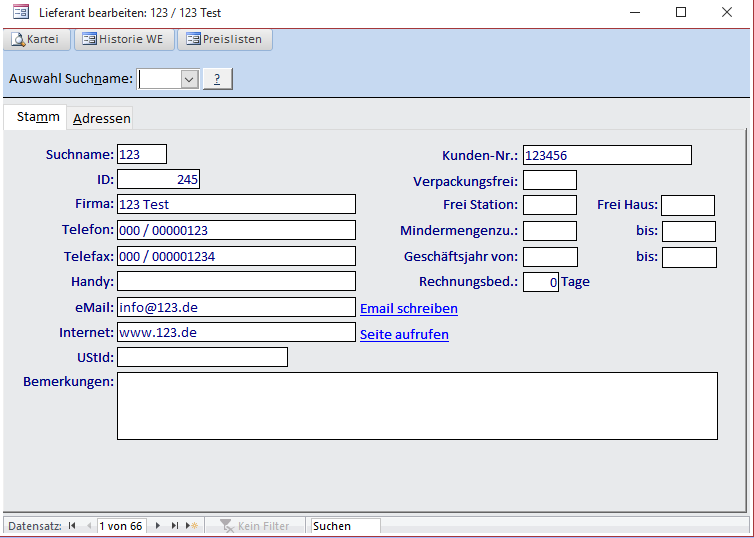Close the Lieferant bearbeiten window

click(727, 13)
